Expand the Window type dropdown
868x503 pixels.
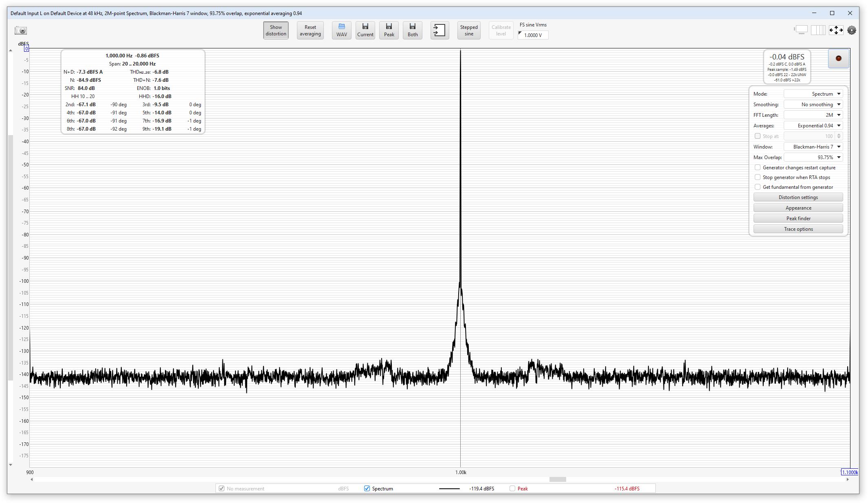coord(813,147)
